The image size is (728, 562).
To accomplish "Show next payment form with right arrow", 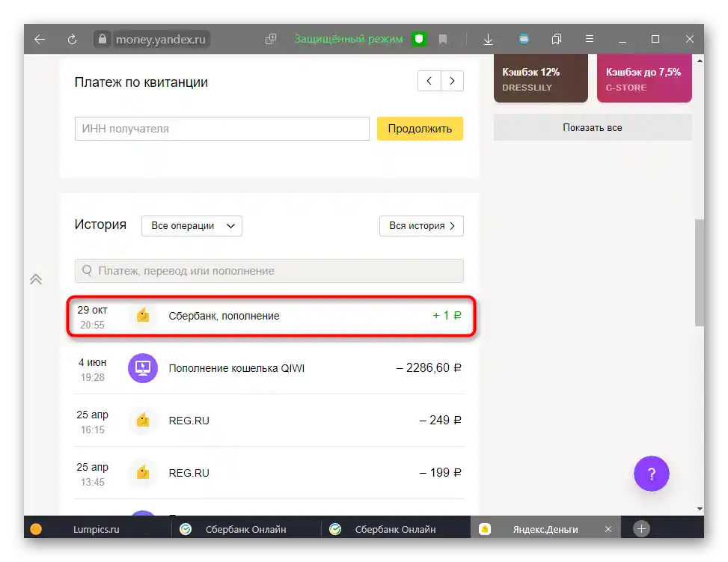I will click(452, 81).
